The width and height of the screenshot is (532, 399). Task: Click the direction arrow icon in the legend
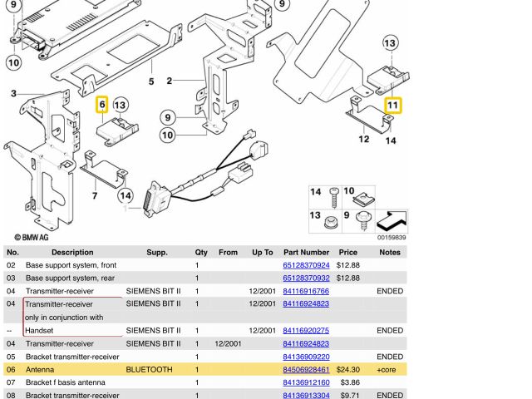(391, 221)
